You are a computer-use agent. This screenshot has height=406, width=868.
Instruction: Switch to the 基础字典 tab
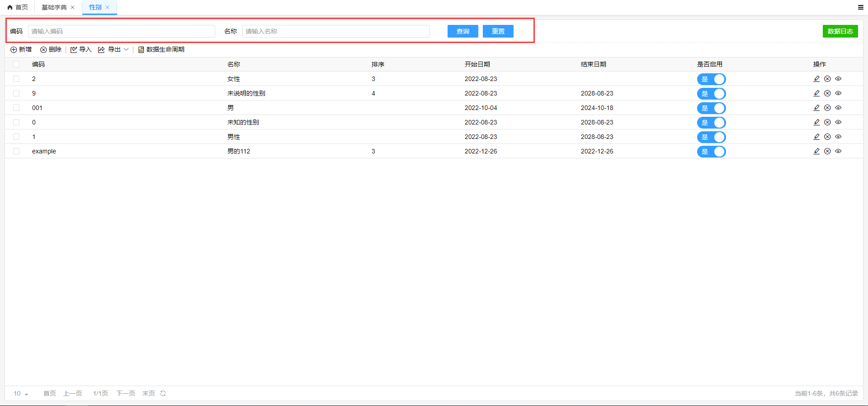[x=54, y=7]
